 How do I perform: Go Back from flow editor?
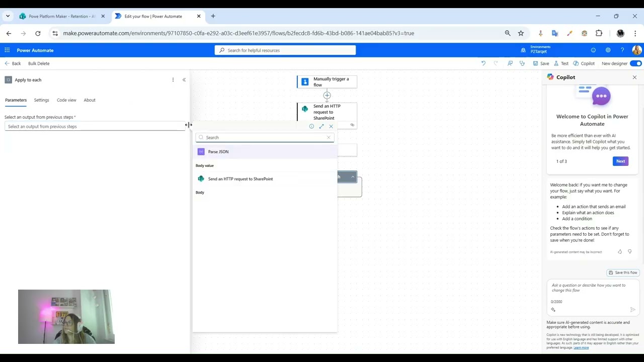pos(13,63)
